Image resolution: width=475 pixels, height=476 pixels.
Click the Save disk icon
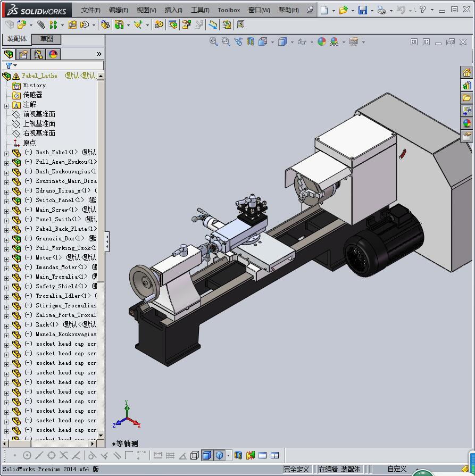click(x=362, y=10)
